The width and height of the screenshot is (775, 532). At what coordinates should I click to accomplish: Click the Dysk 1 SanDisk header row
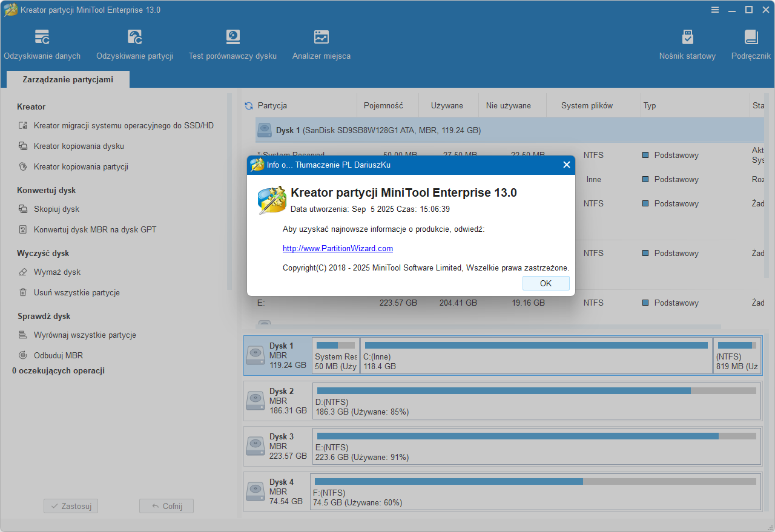coord(510,130)
